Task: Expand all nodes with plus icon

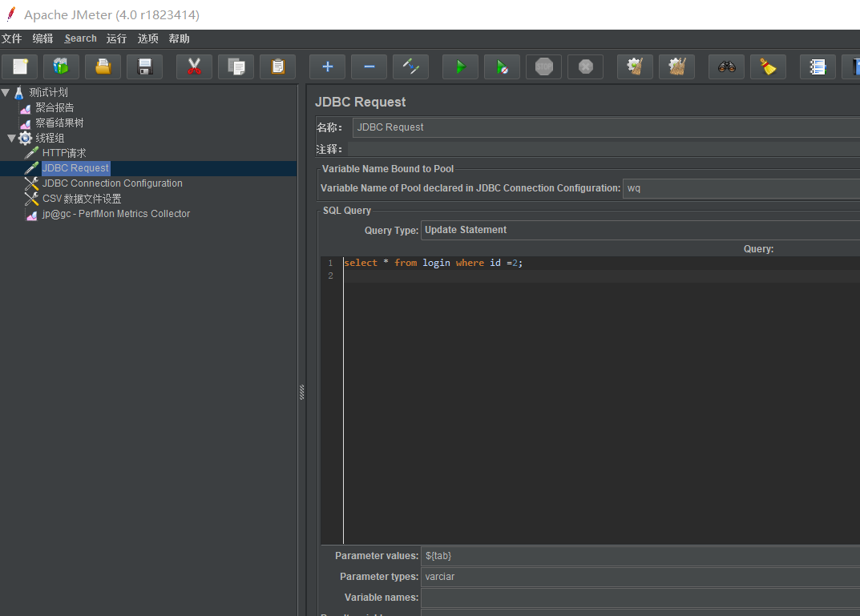Action: pos(328,66)
